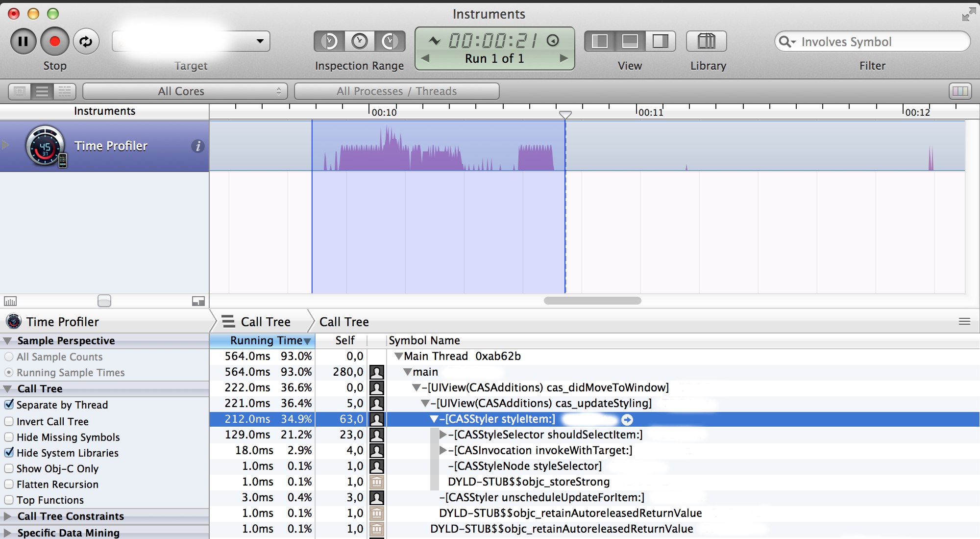This screenshot has width=980, height=539.
Task: Open the All Processes / Threads dropdown
Action: coord(395,91)
